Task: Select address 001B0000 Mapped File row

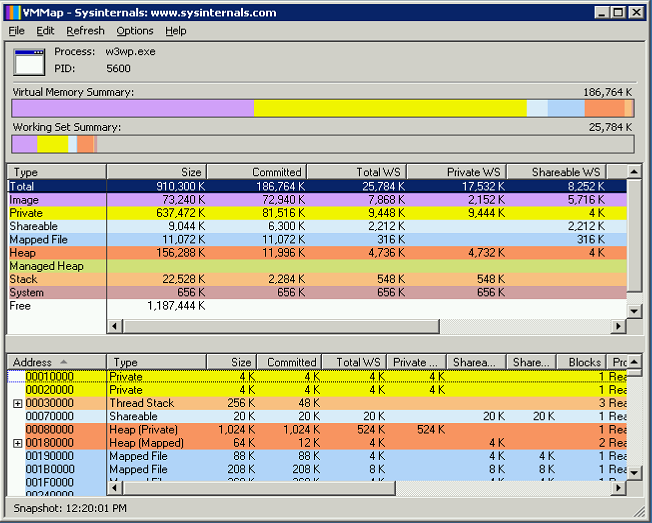Action: [317, 470]
